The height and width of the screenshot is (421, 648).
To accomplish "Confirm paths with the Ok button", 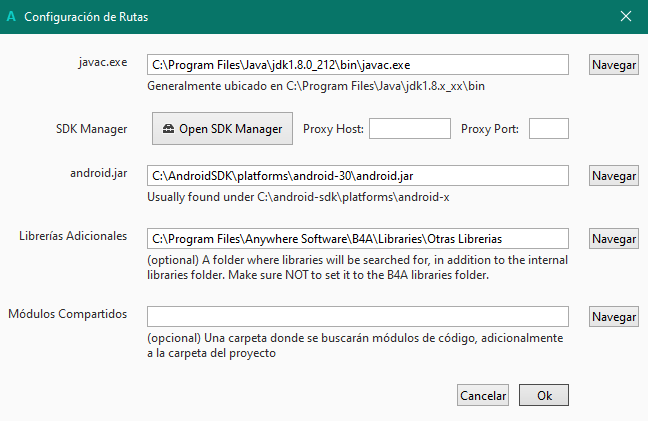I will coord(544,395).
